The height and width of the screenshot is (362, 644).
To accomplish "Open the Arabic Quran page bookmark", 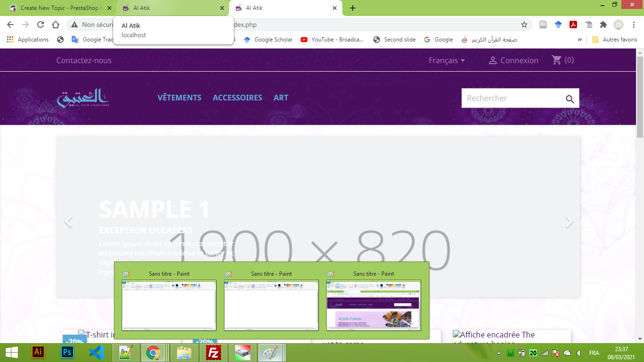I will click(488, 40).
